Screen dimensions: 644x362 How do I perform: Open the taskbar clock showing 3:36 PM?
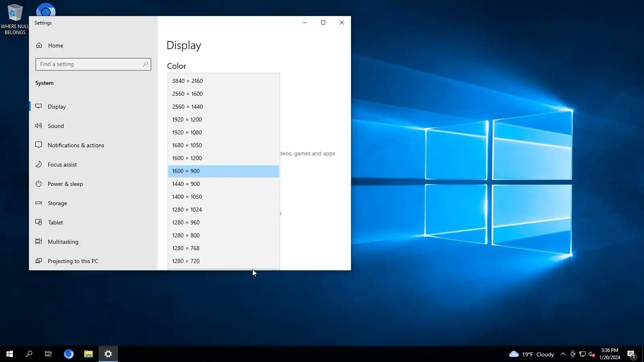tap(610, 354)
